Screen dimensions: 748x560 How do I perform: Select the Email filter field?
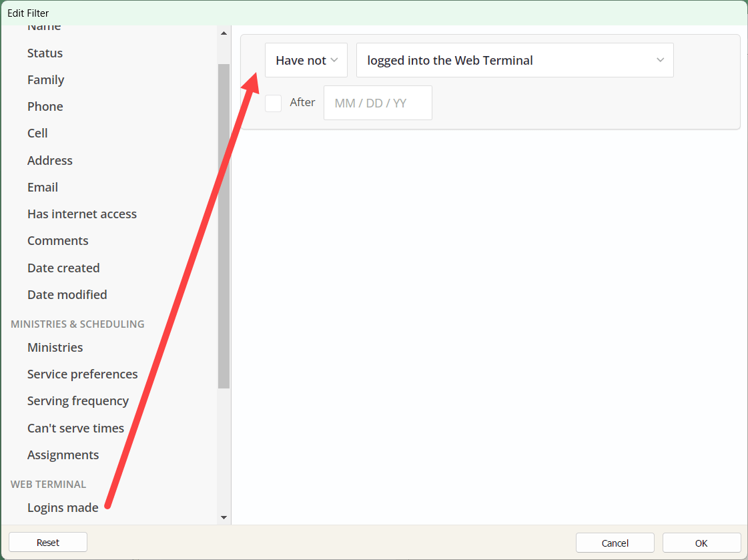click(x=42, y=187)
